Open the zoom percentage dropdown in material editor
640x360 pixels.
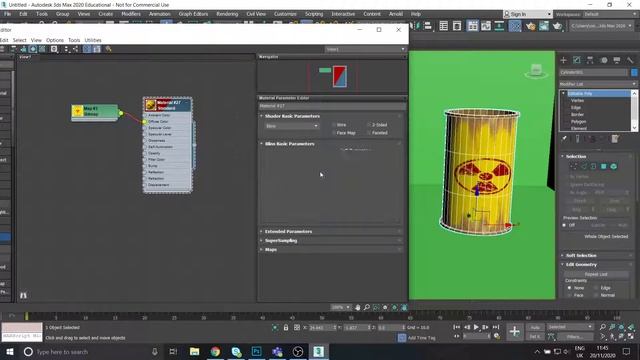click(341, 307)
